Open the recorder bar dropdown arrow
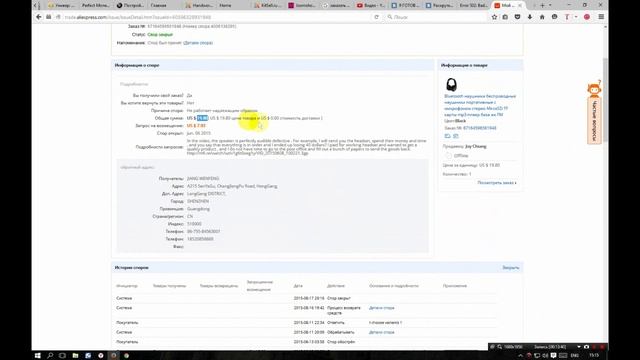Image resolution: width=640 pixels, height=360 pixels. click(x=579, y=347)
